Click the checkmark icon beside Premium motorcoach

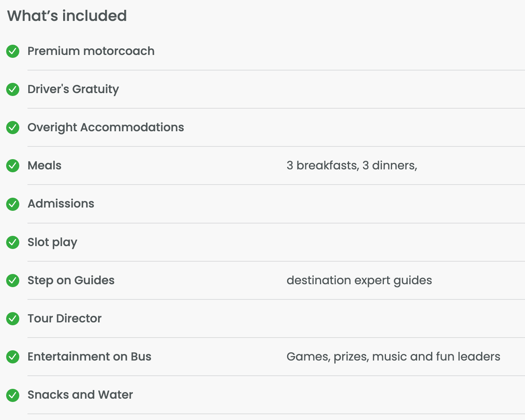[13, 51]
